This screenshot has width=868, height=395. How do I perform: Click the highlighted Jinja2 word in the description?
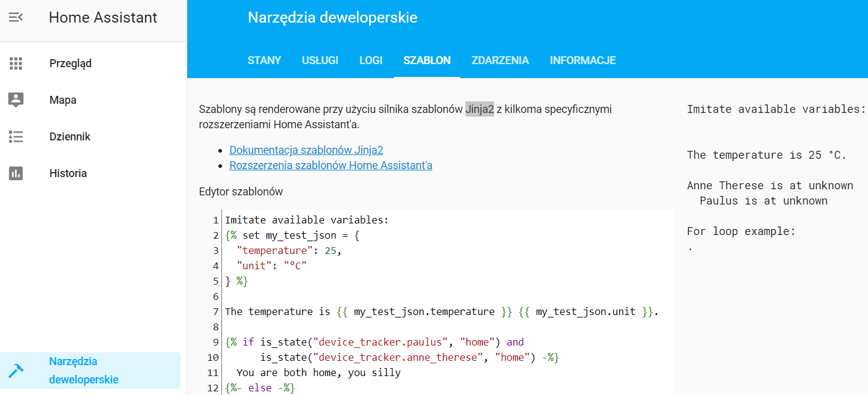pos(479,109)
